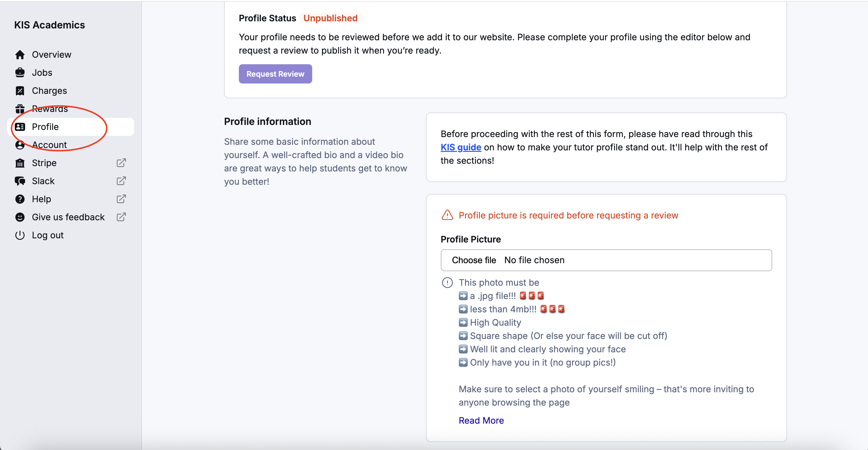Click the Rewards gift icon
The image size is (868, 450).
coord(20,109)
